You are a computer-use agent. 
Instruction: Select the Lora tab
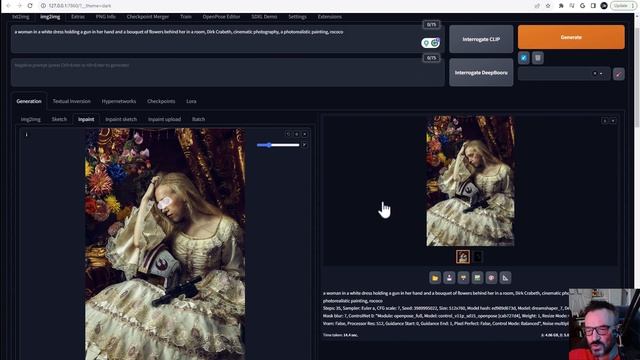191,101
